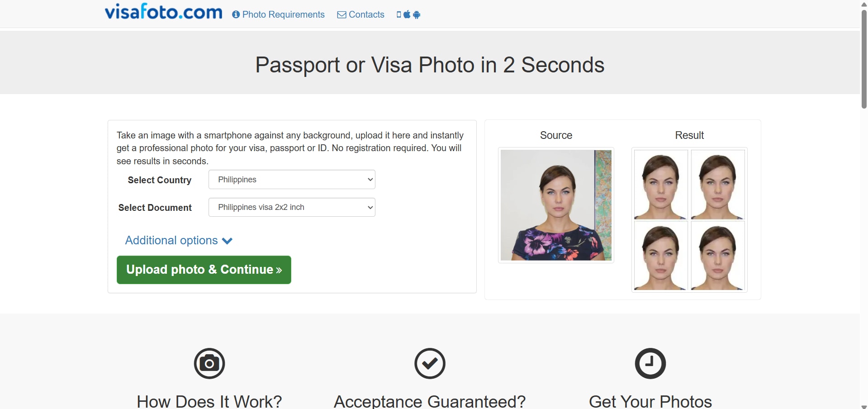Open the Photo Requirements menu link
The image size is (868, 409).
(x=283, y=14)
